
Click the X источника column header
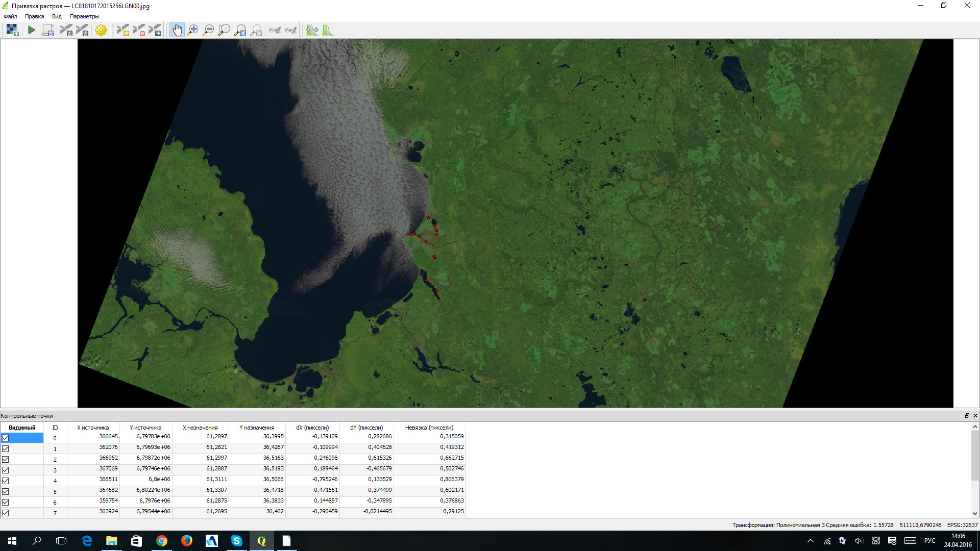93,428
